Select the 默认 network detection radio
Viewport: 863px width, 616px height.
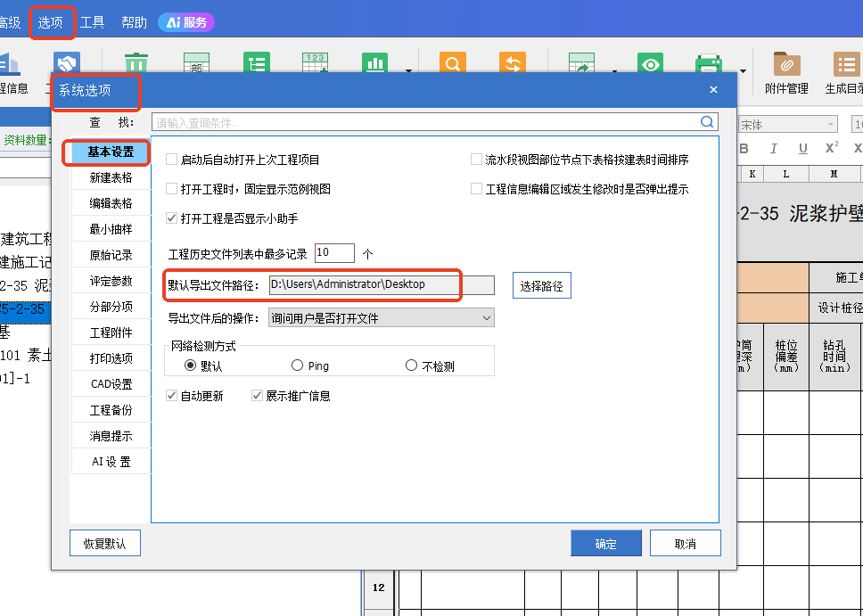point(191,365)
